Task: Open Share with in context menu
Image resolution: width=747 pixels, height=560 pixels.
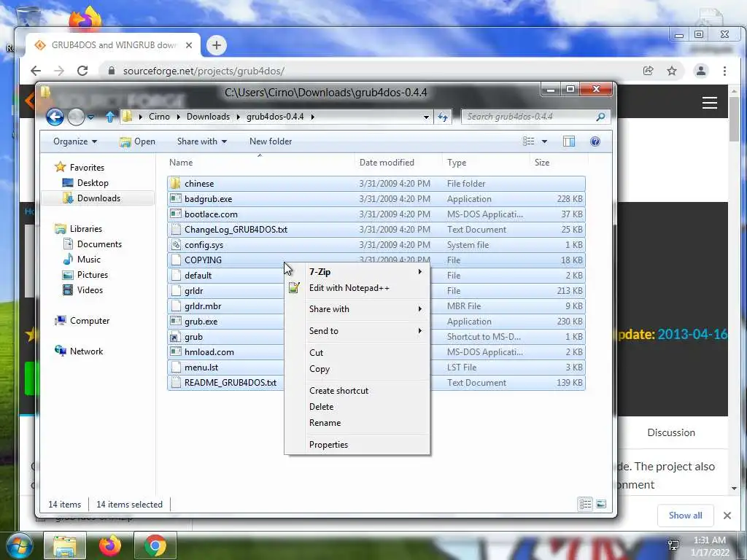Action: [357, 309]
